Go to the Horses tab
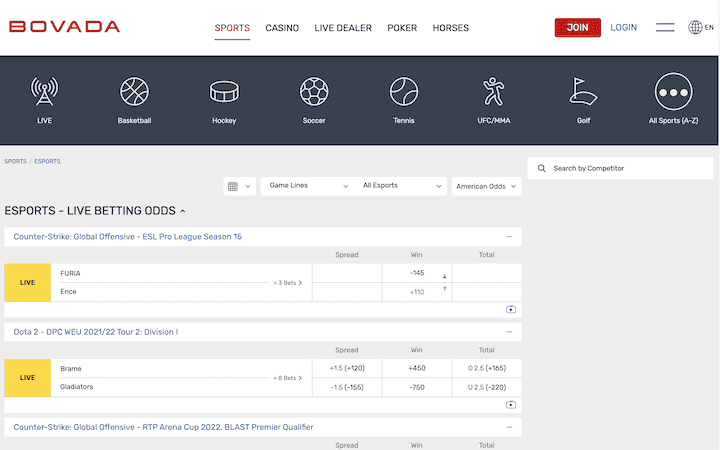This screenshot has height=450, width=720. coord(450,28)
